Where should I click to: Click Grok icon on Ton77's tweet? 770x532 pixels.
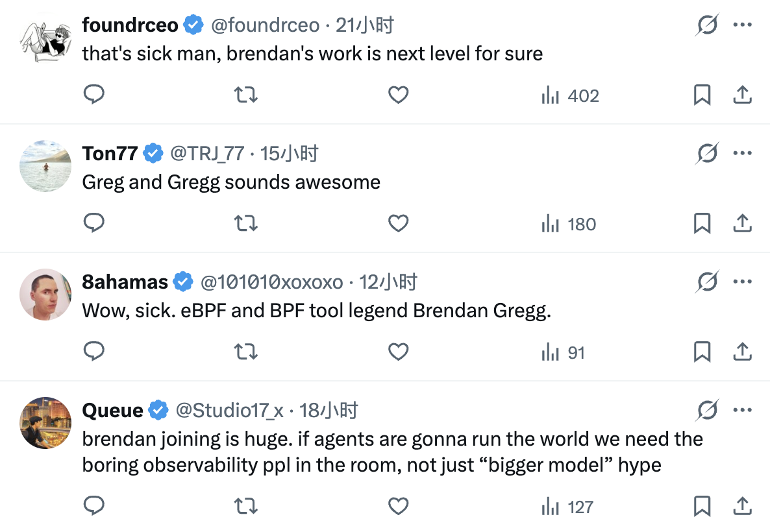[707, 154]
